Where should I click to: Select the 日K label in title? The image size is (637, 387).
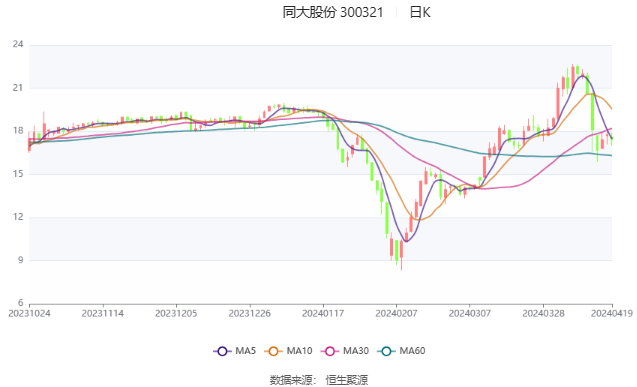click(x=420, y=12)
